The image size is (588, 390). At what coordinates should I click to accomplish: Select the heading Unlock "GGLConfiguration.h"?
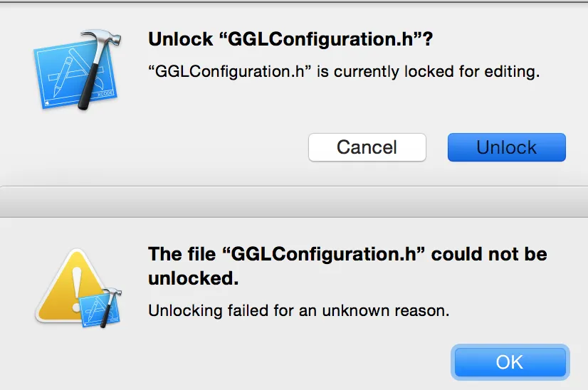pyautogui.click(x=290, y=40)
